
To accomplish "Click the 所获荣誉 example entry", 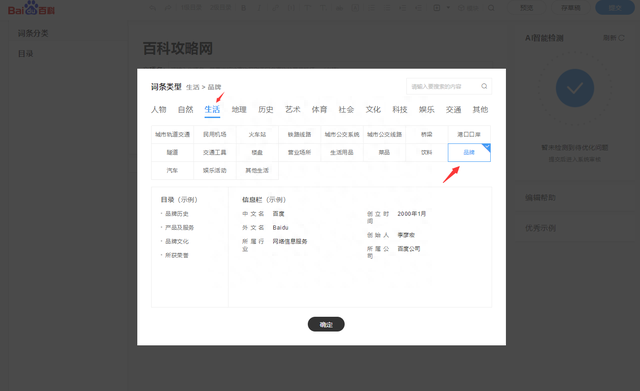I will pyautogui.click(x=177, y=255).
